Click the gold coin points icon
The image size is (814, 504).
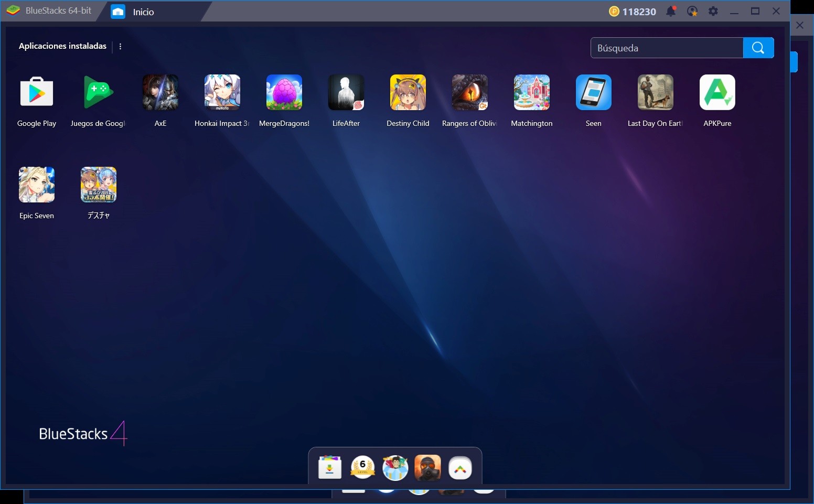614,11
